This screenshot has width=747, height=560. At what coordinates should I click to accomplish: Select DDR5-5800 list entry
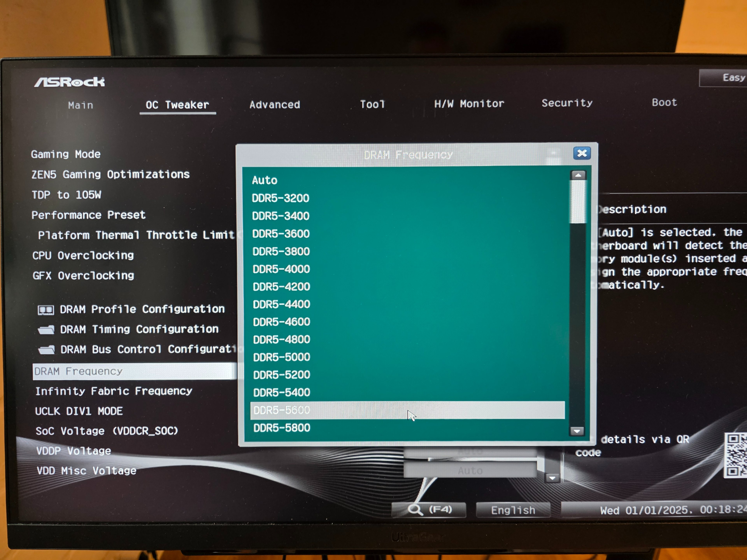coord(282,428)
